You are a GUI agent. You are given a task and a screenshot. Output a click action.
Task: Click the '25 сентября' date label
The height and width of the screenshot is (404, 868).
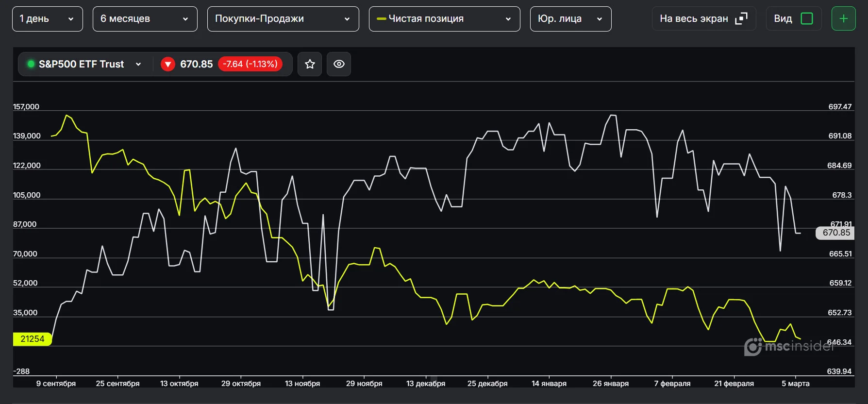tap(117, 384)
